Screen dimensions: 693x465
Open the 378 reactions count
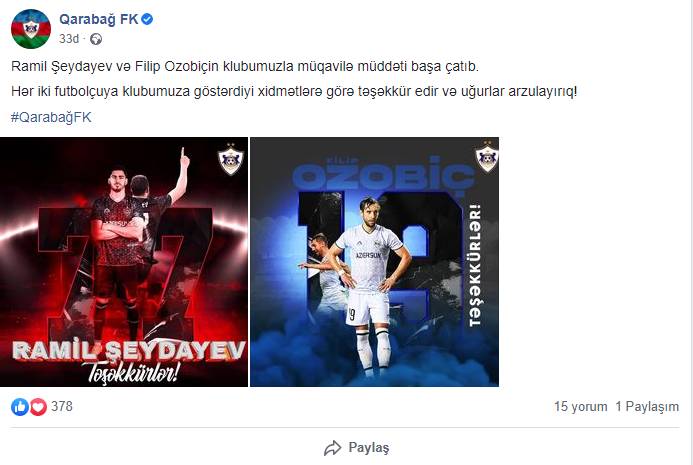(62, 406)
